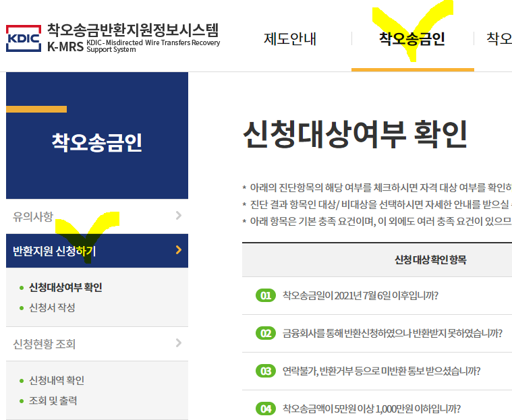This screenshot has height=420, width=512.
Task: Click the 신청대상여부 확인 page heading
Action: pyautogui.click(x=355, y=134)
